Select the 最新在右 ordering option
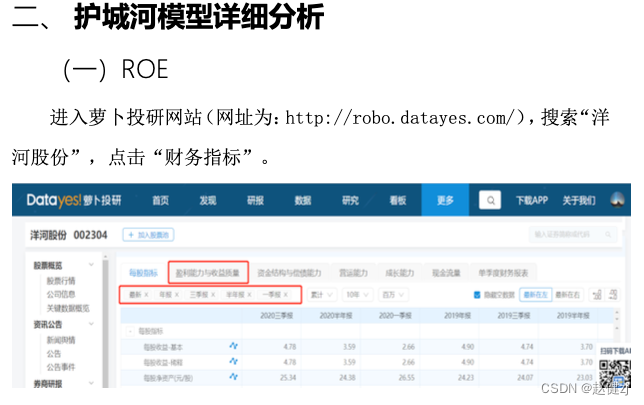 (x=567, y=295)
